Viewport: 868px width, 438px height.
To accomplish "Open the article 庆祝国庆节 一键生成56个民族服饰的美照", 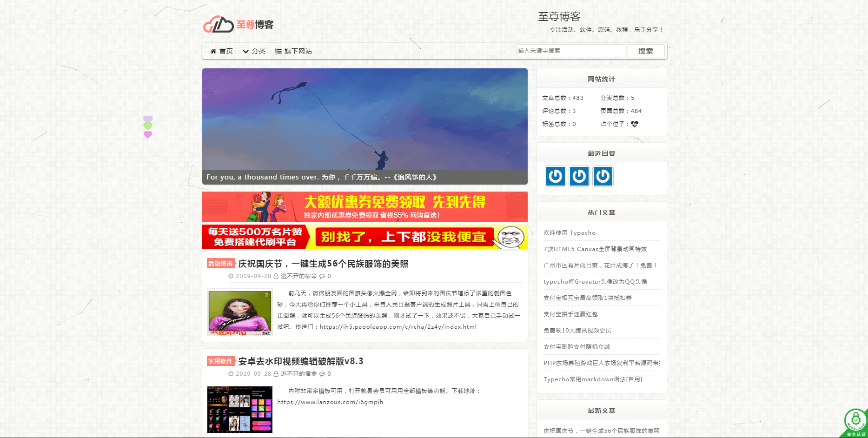I will coord(323,264).
